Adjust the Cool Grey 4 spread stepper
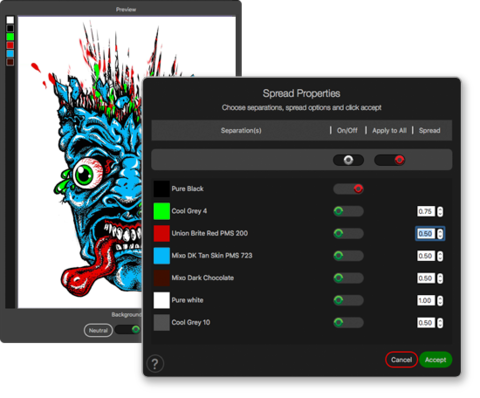The width and height of the screenshot is (480, 398). (440, 211)
